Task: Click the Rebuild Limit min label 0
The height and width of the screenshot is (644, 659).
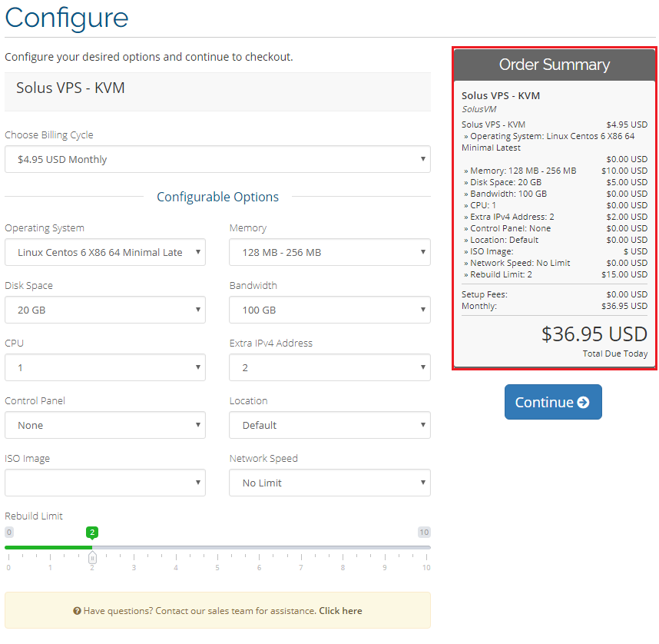Action: [x=8, y=532]
